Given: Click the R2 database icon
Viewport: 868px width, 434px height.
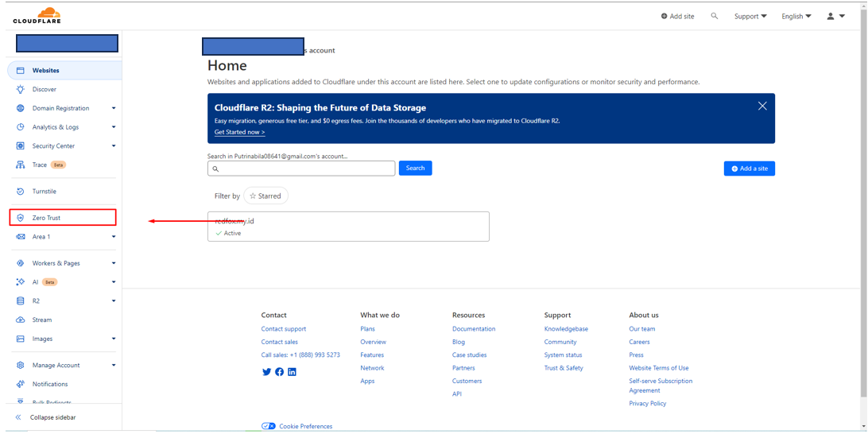Looking at the screenshot, I should pos(21,300).
